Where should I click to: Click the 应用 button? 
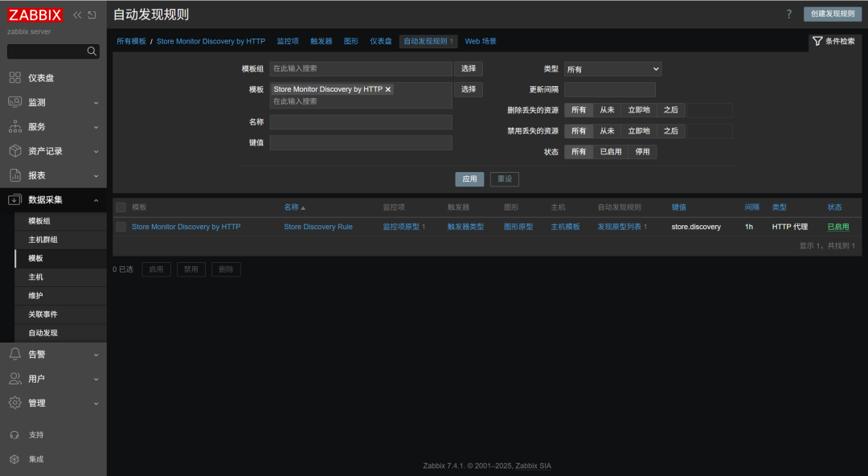469,179
